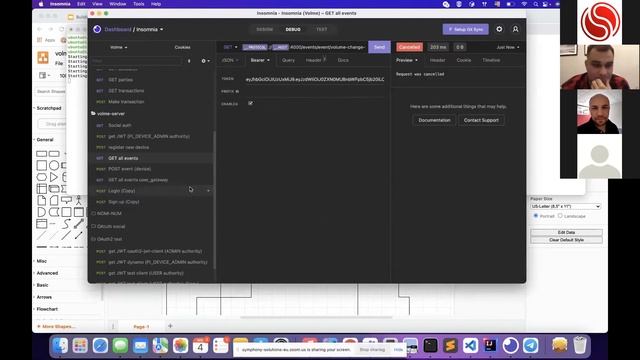
Task: Open Messages from the Dock
Action: [120, 346]
